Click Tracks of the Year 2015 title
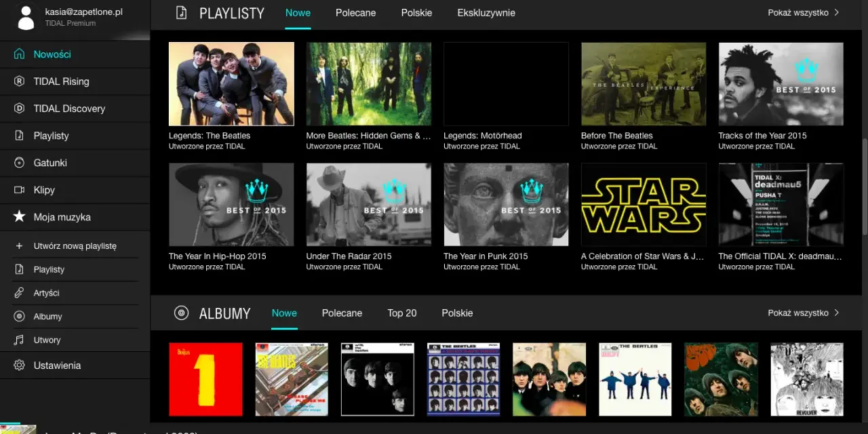This screenshot has height=434, width=868. click(763, 136)
